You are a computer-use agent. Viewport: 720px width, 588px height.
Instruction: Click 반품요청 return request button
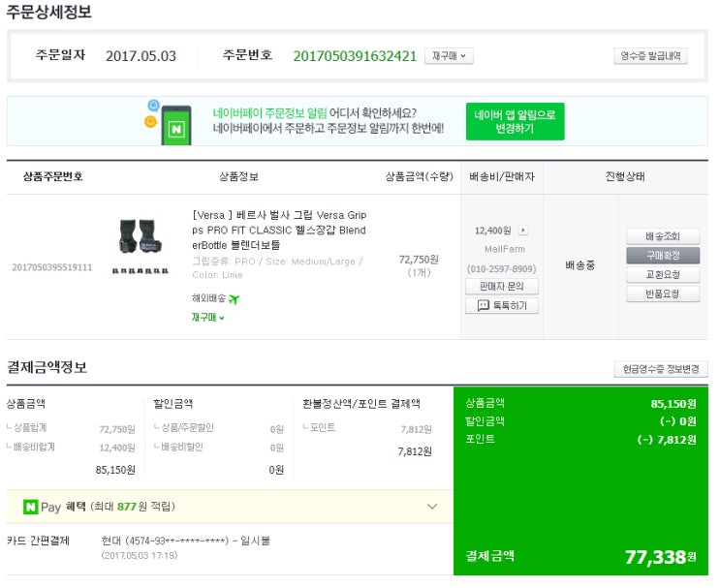point(663,294)
